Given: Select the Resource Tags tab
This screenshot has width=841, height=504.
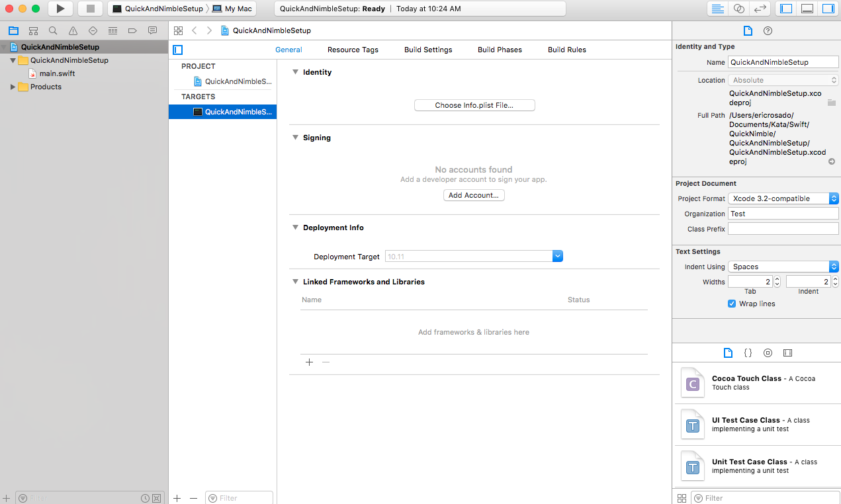Looking at the screenshot, I should pyautogui.click(x=353, y=50).
